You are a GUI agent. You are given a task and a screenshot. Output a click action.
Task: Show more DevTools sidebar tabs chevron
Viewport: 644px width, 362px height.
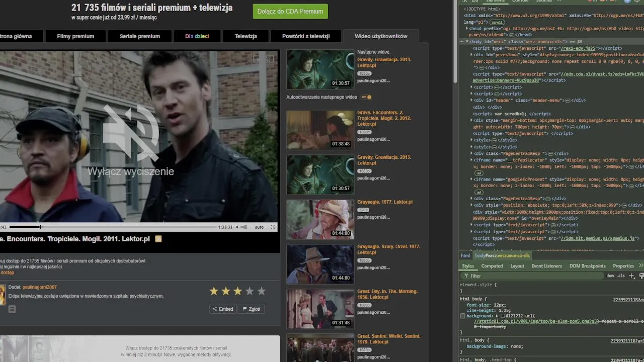[x=640, y=265]
